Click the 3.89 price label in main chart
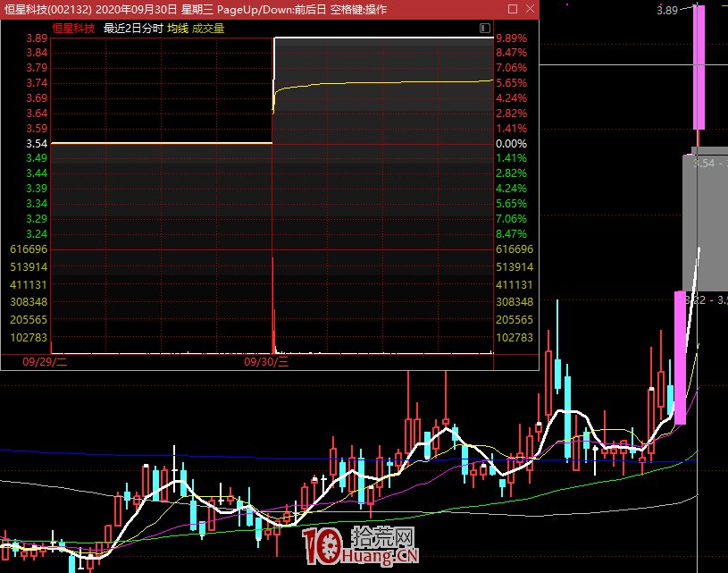The width and height of the screenshot is (728, 573). (666, 11)
